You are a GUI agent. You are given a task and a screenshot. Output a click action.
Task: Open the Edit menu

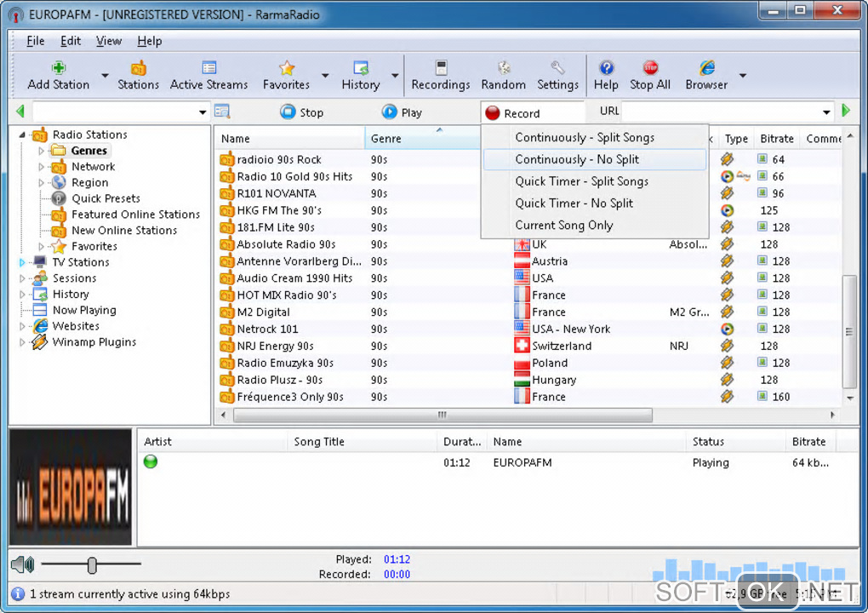coord(71,41)
